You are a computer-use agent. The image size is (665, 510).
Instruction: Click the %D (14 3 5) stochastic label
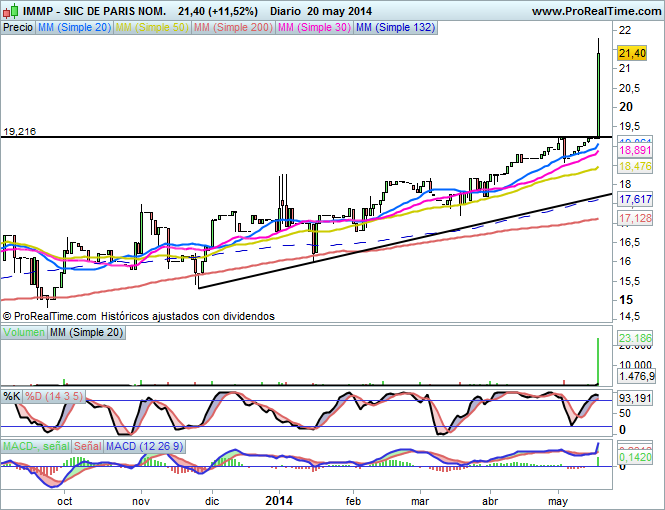click(54, 397)
